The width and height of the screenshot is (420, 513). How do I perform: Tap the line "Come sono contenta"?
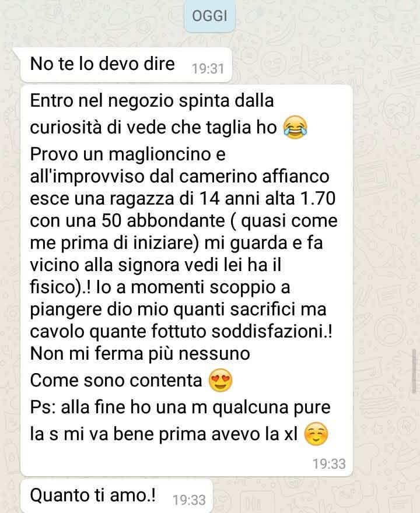click(x=116, y=381)
